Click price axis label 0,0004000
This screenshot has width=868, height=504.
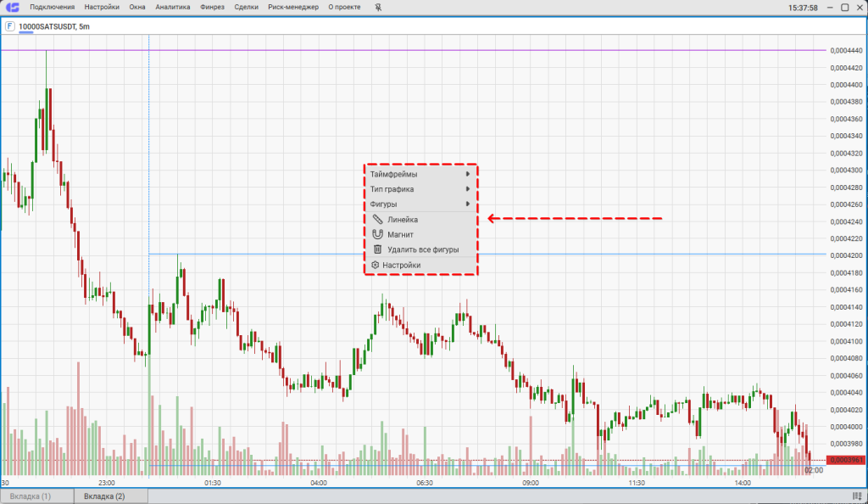847,427
